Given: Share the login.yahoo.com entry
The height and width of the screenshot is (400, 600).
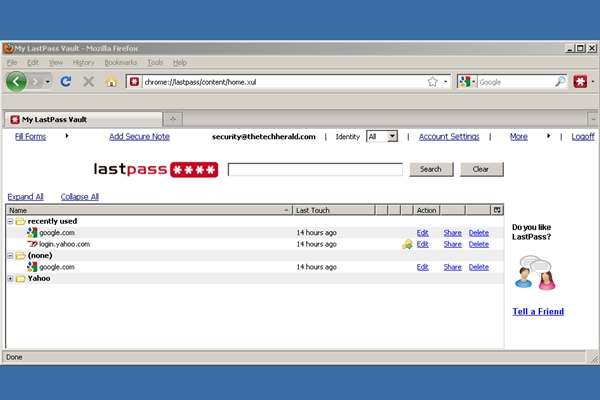Looking at the screenshot, I should (452, 244).
